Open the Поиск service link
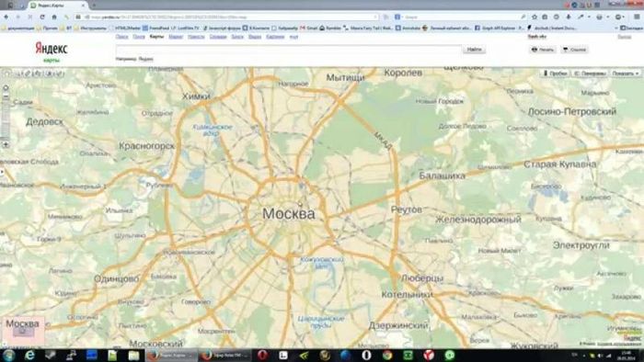Screen dimensions: 644x362 [x=121, y=37]
